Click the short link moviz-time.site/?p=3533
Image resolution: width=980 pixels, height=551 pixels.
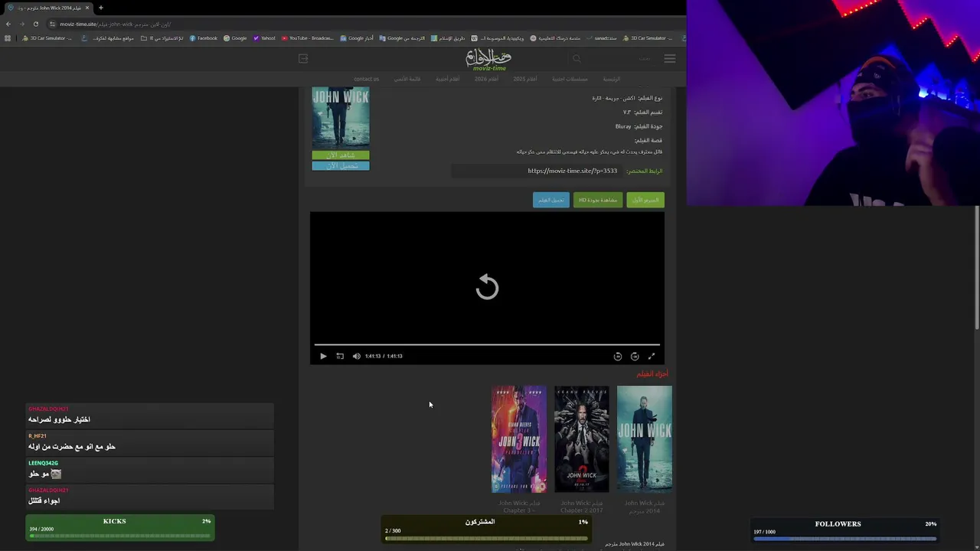click(573, 171)
